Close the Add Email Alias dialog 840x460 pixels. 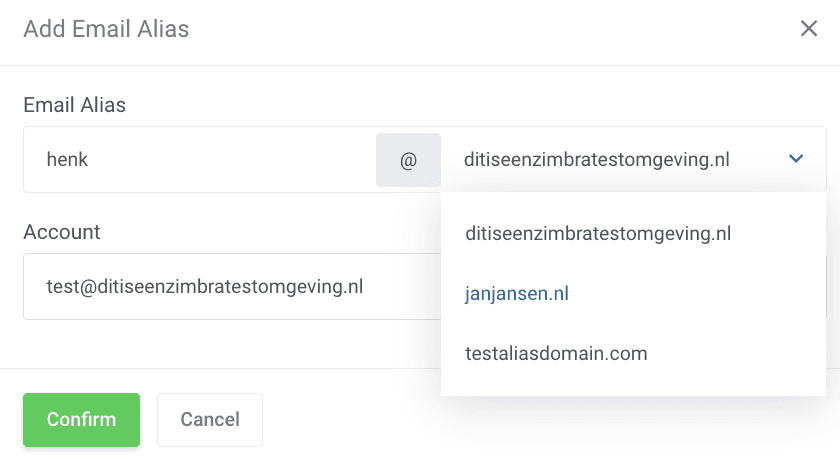[x=809, y=28]
